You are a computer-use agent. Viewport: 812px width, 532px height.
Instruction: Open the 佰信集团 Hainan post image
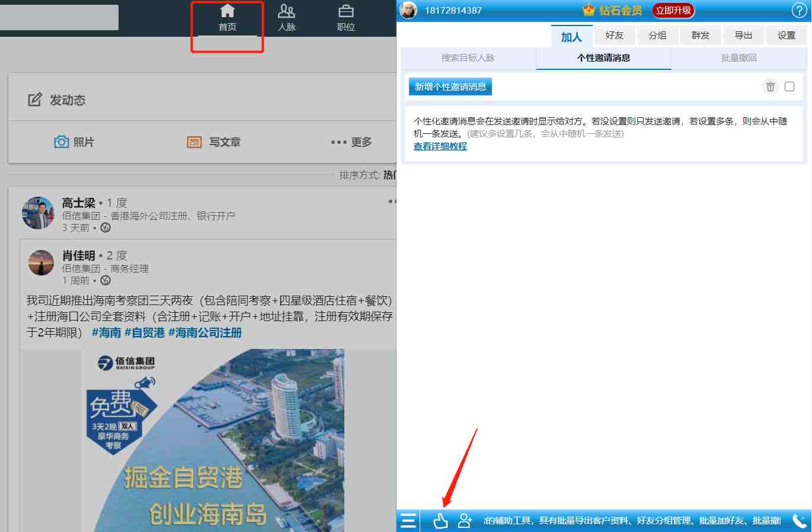[213, 440]
